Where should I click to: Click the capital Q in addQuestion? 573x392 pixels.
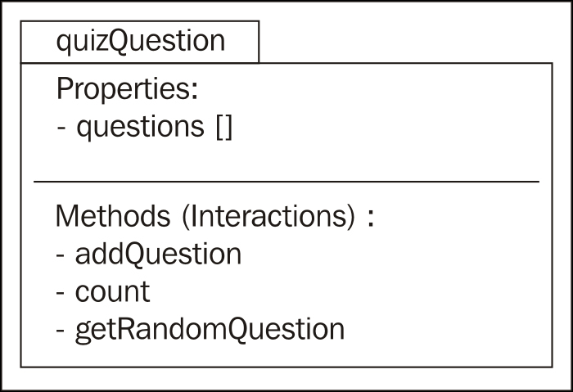coord(138,255)
